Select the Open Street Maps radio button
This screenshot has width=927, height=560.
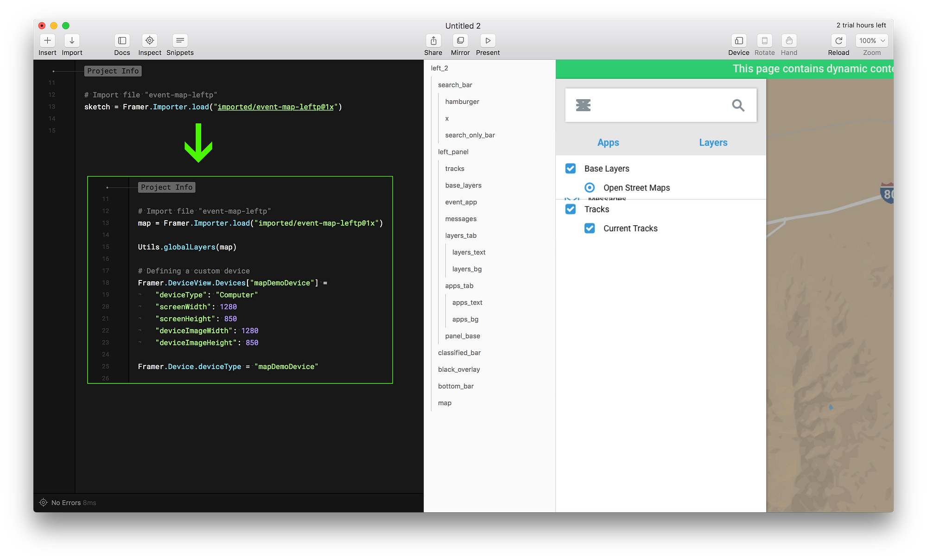590,188
